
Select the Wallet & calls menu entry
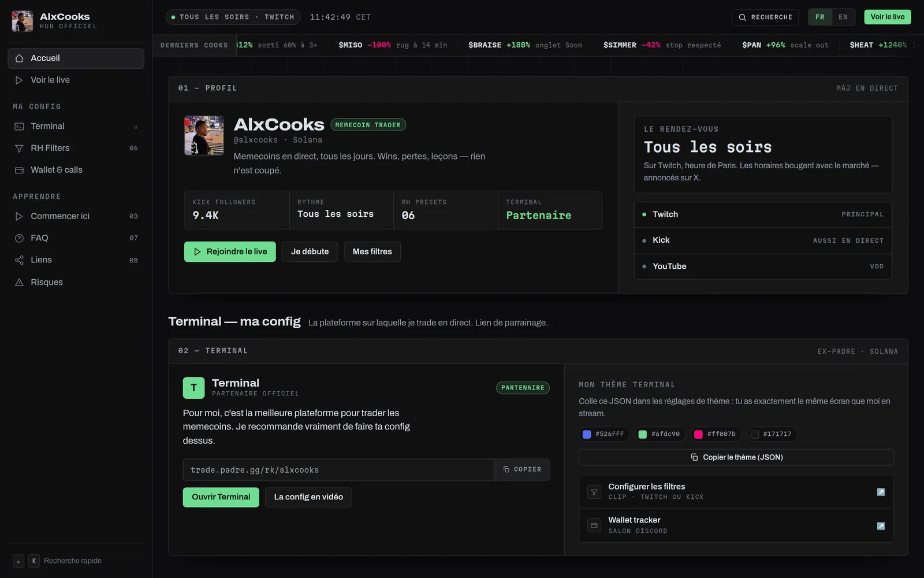pyautogui.click(x=76, y=170)
